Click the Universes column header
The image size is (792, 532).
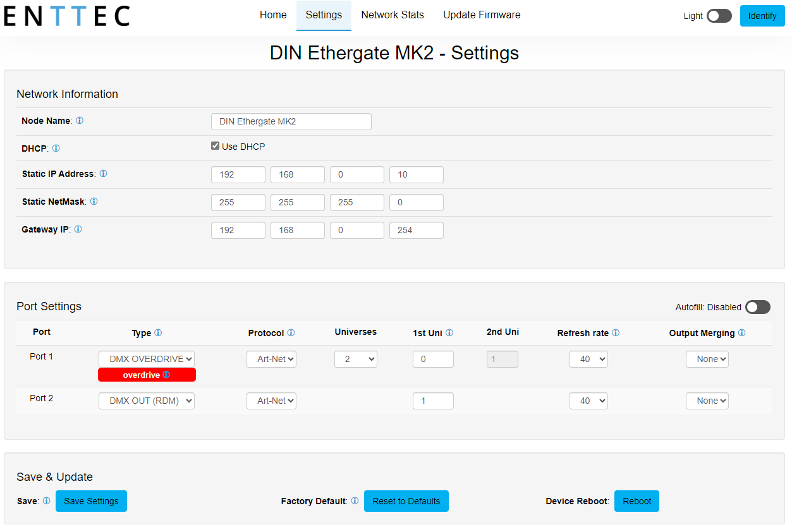tap(356, 332)
